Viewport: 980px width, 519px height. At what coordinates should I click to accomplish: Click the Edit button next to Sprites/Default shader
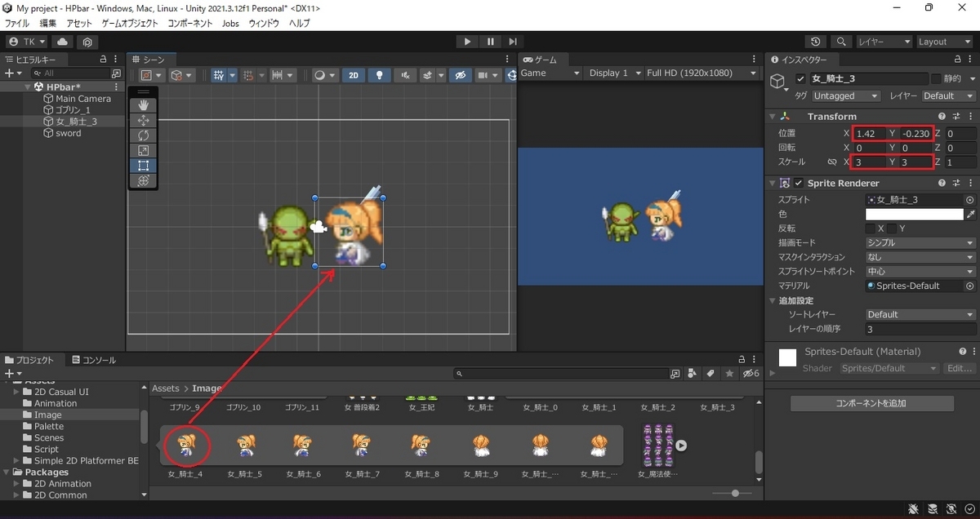pos(960,368)
